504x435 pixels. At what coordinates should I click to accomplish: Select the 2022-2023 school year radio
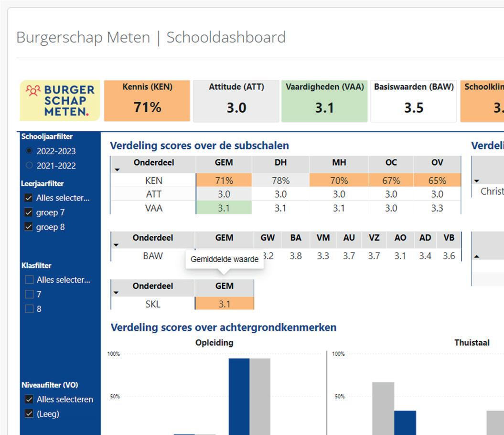tap(29, 151)
